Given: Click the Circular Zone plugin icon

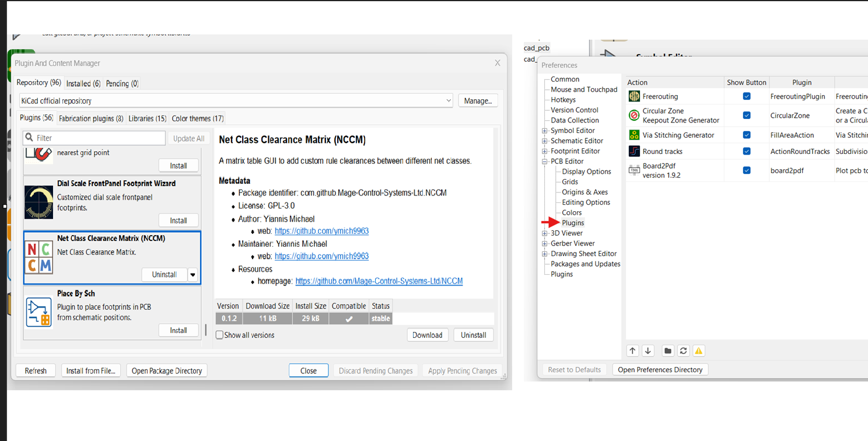Looking at the screenshot, I should point(634,116).
